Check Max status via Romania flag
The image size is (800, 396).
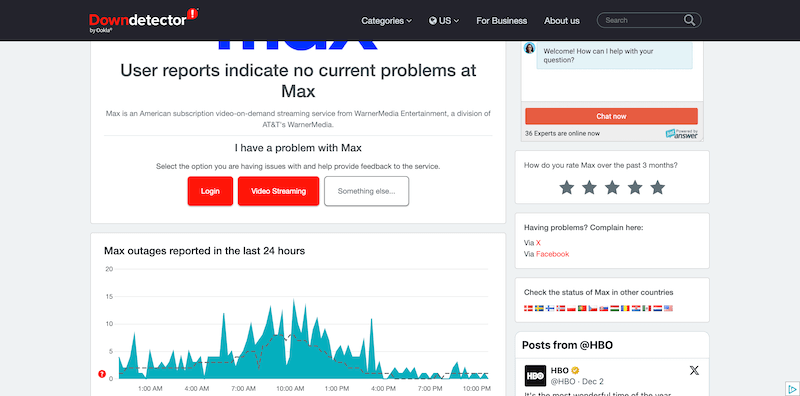point(626,308)
